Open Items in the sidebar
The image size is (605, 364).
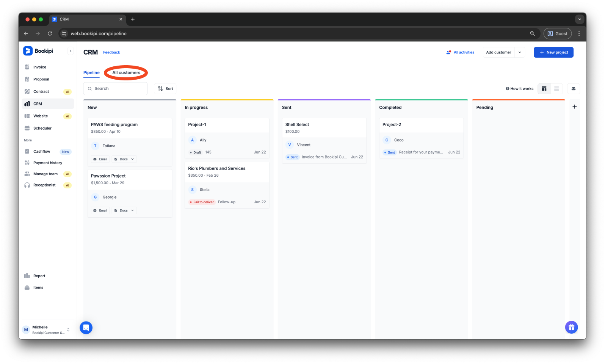click(x=48, y=287)
